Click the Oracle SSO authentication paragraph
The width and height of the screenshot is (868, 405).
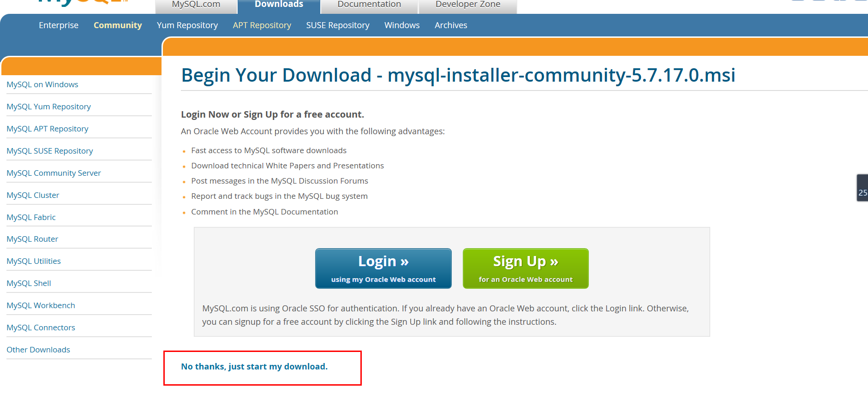click(x=445, y=315)
